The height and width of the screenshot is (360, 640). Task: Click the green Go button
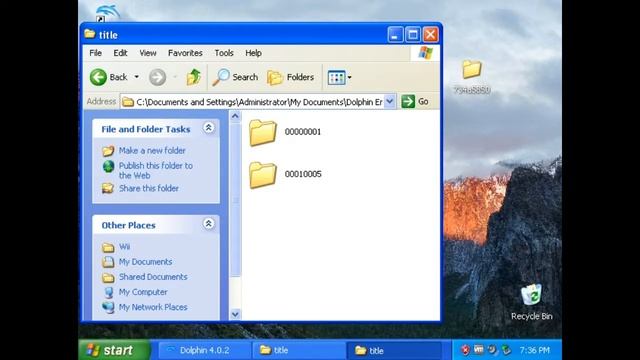(415, 102)
